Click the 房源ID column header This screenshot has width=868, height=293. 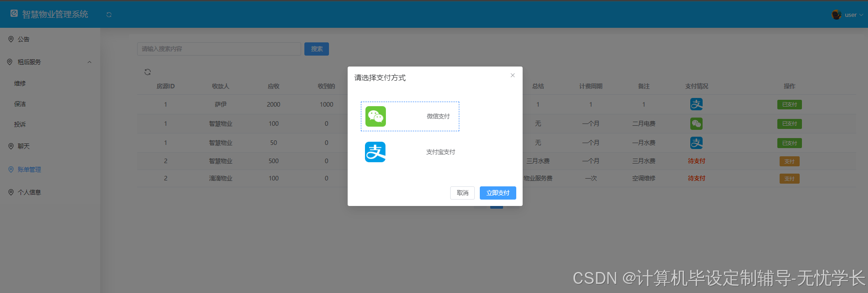165,86
